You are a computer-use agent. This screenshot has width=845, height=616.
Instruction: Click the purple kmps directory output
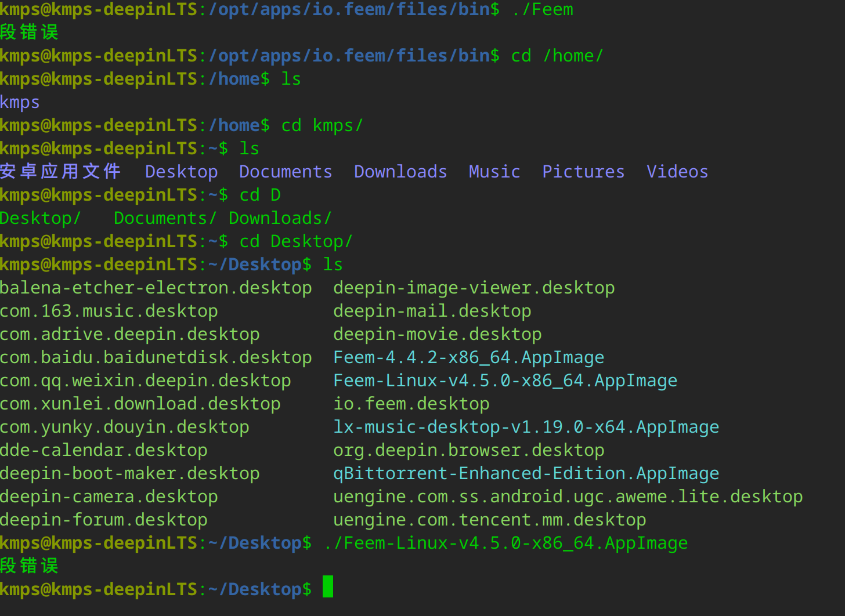20,102
